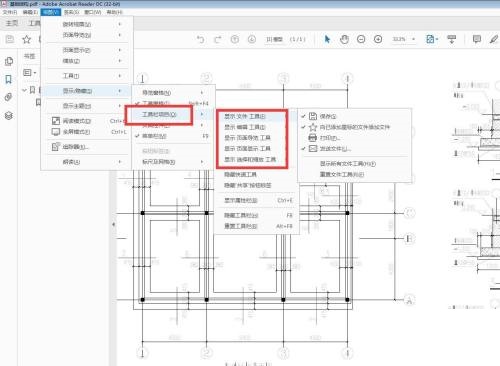The image size is (500, 366).
Task: Choose 显示属性栏 properties bar (Ctrl+E)
Action: point(257,200)
